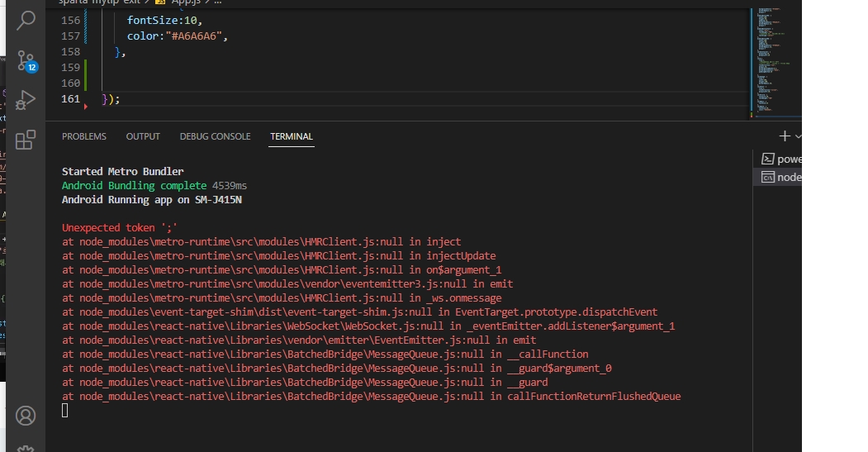Click the event-target-shim.js stack trace line
868x452 pixels.
[360, 312]
